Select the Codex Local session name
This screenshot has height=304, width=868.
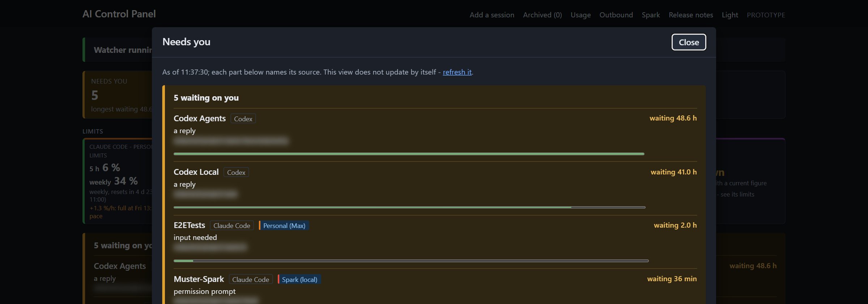(196, 172)
